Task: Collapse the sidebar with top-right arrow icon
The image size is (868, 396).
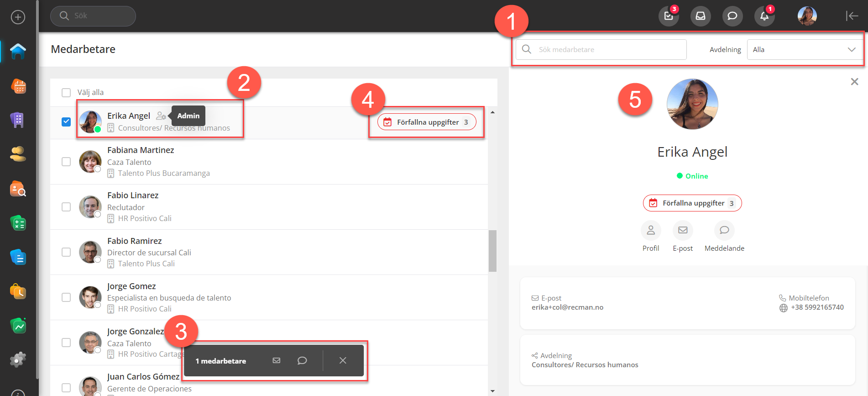Action: (852, 16)
